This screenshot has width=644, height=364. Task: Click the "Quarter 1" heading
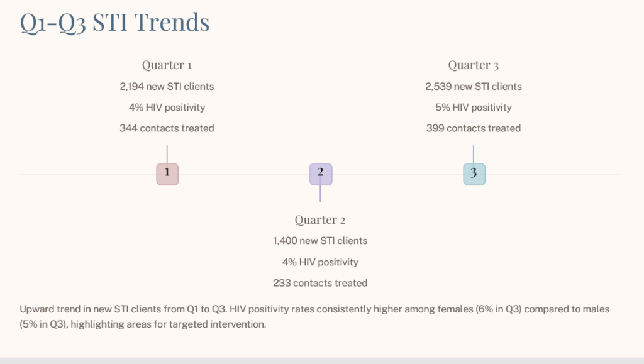click(167, 65)
